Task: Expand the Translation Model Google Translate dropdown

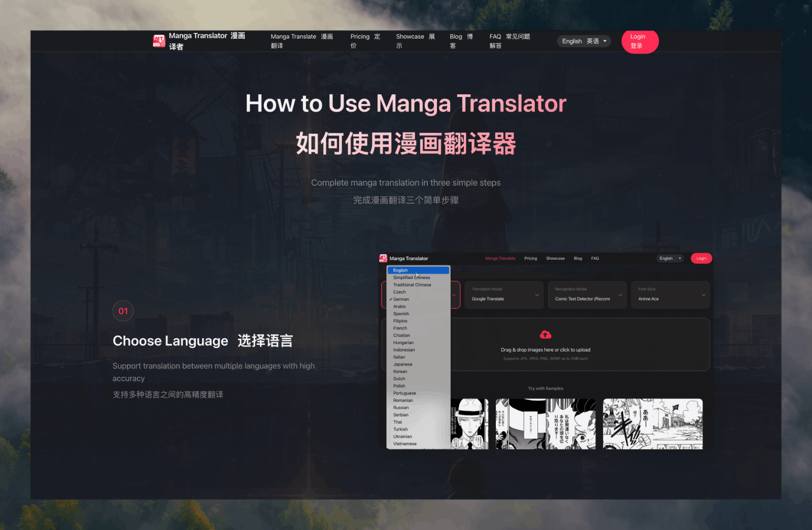Action: coord(504,295)
